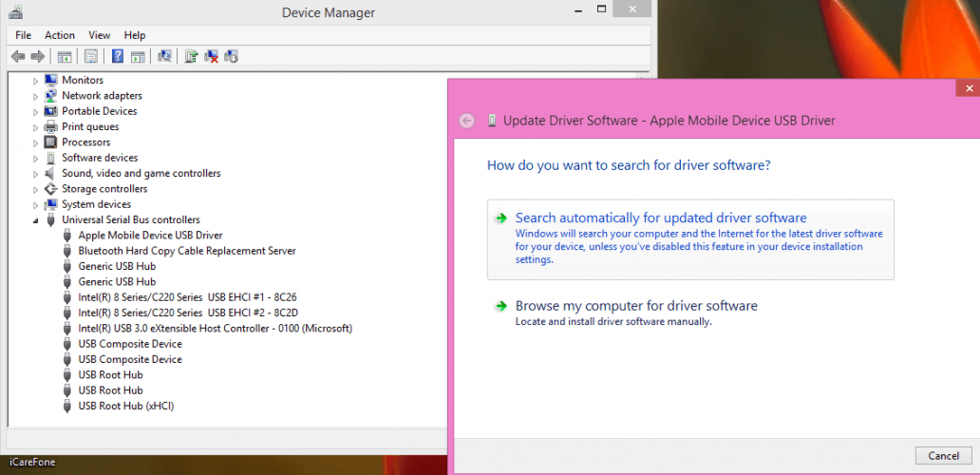Expand the Sound, video and game controllers
The width and height of the screenshot is (980, 475).
[37, 174]
